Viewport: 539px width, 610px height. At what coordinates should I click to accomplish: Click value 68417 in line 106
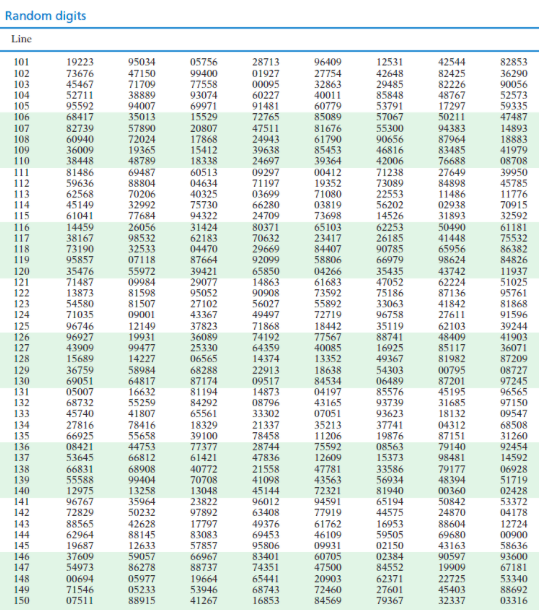point(80,117)
